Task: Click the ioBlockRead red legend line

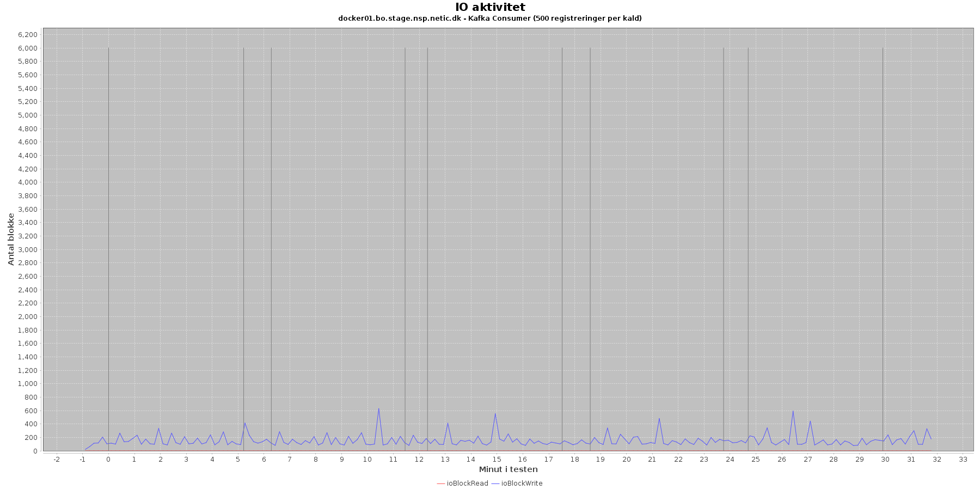Action: (440, 483)
